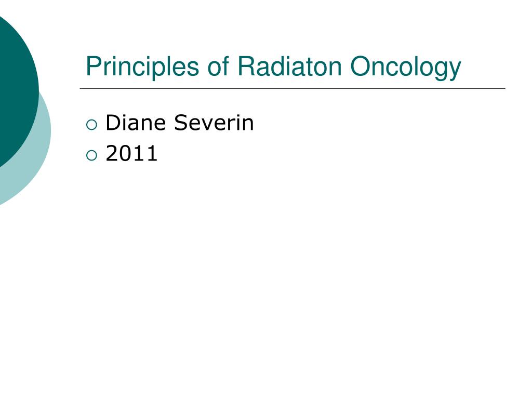
Task: Click the capital "D" in Diane
Action: [113, 123]
